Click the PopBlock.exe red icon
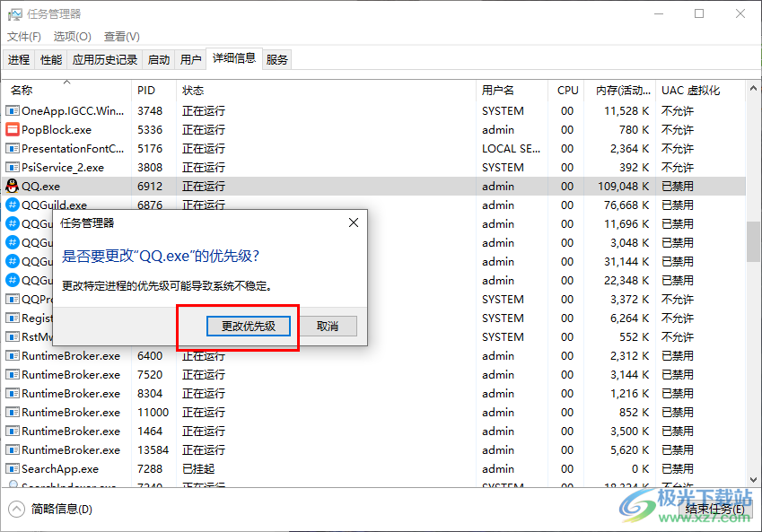The height and width of the screenshot is (532, 762). [x=13, y=130]
